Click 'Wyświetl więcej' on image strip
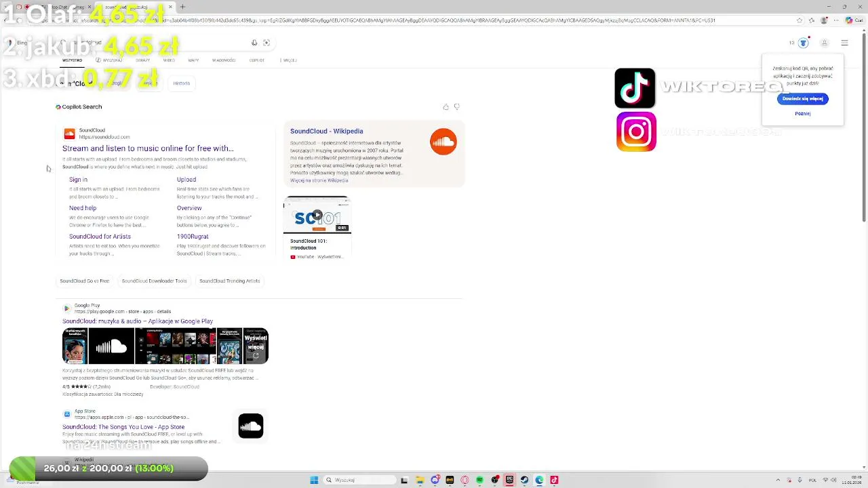868x488 pixels. [x=256, y=346]
